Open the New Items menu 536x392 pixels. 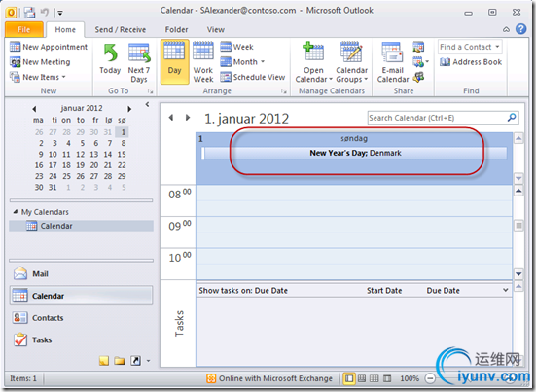pyautogui.click(x=38, y=77)
